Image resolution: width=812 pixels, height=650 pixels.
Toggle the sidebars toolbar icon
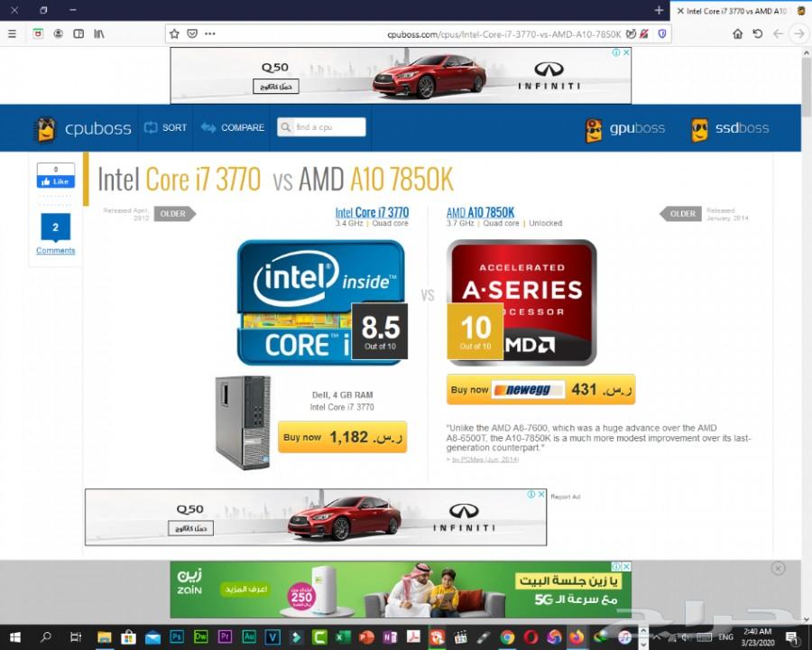point(78,33)
